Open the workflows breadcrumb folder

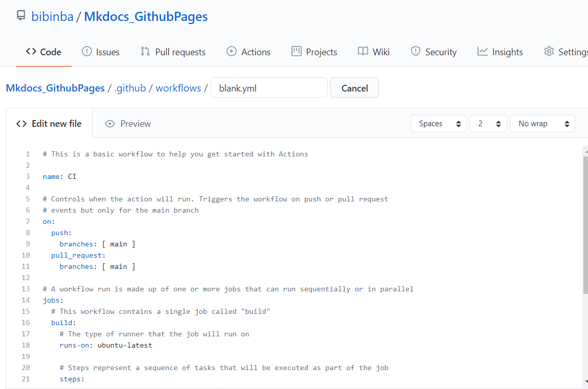click(178, 88)
